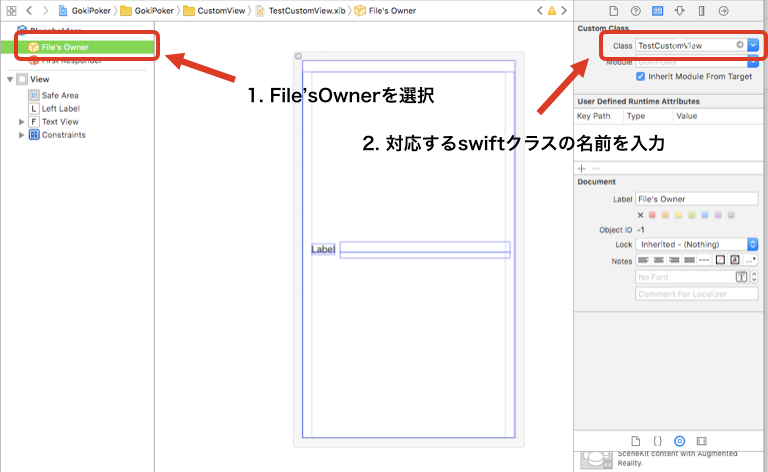Jump to previous issue chevron
Viewport: 768px width, 472px height.
pyautogui.click(x=540, y=10)
